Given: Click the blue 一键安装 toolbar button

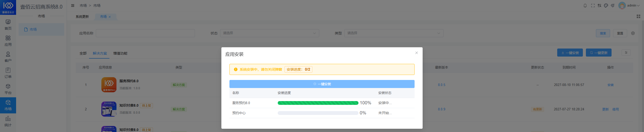Looking at the screenshot, I should 570,53.
